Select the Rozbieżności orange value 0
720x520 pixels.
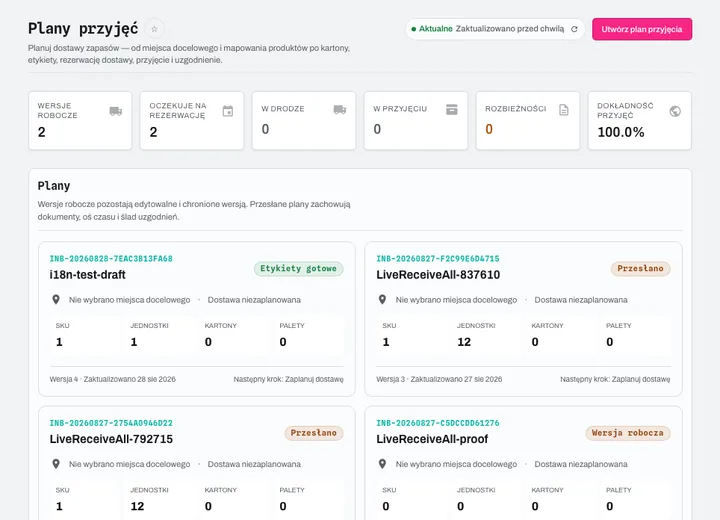(x=489, y=130)
